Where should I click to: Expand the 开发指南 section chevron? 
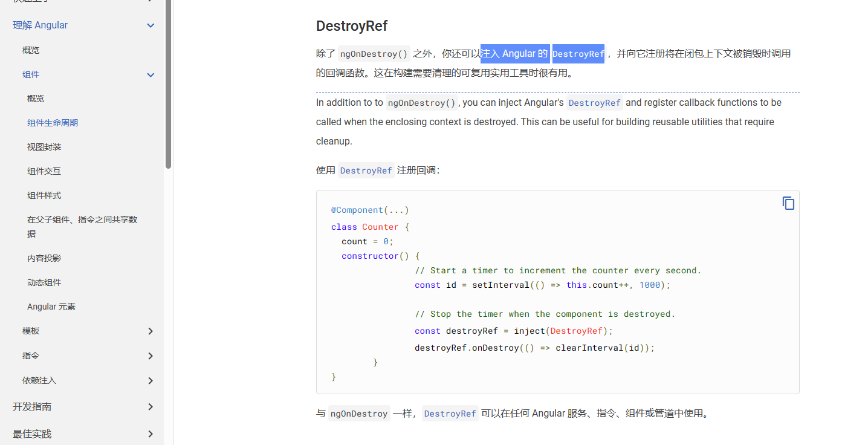tap(151, 407)
